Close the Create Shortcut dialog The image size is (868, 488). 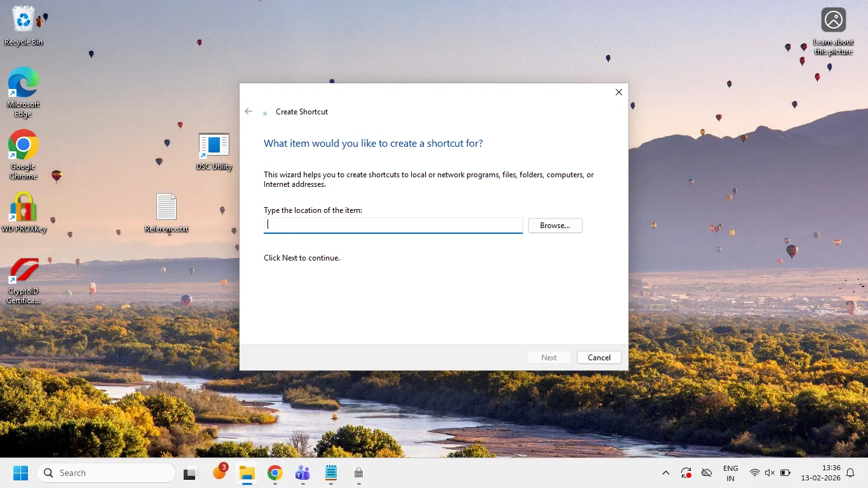point(619,92)
